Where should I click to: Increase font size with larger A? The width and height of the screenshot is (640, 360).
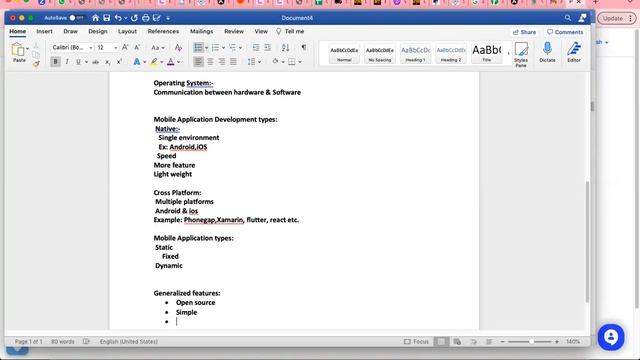point(125,47)
